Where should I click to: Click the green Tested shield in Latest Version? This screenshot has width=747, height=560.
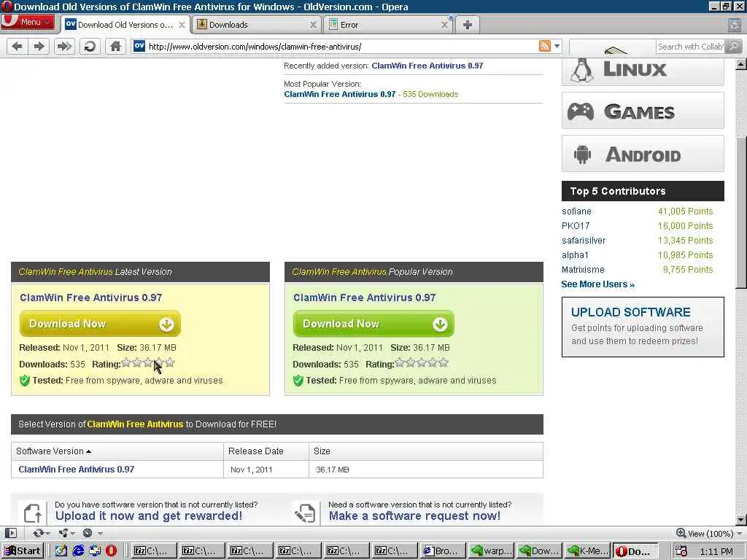coord(25,381)
